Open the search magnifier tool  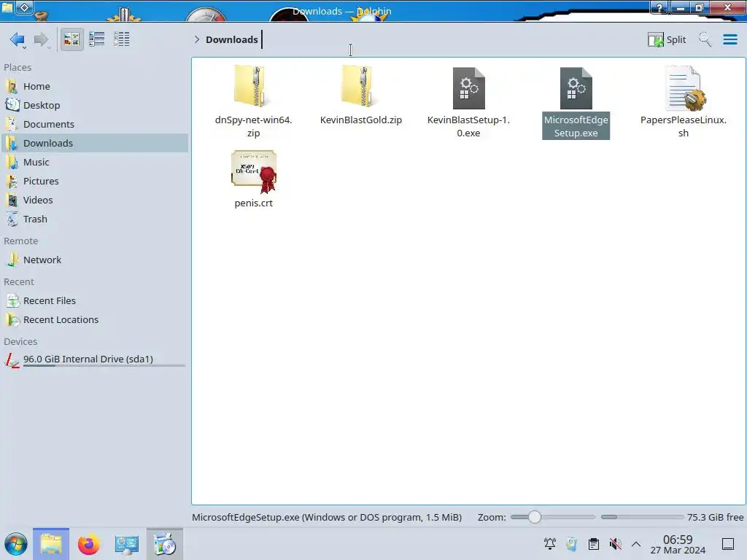click(705, 39)
